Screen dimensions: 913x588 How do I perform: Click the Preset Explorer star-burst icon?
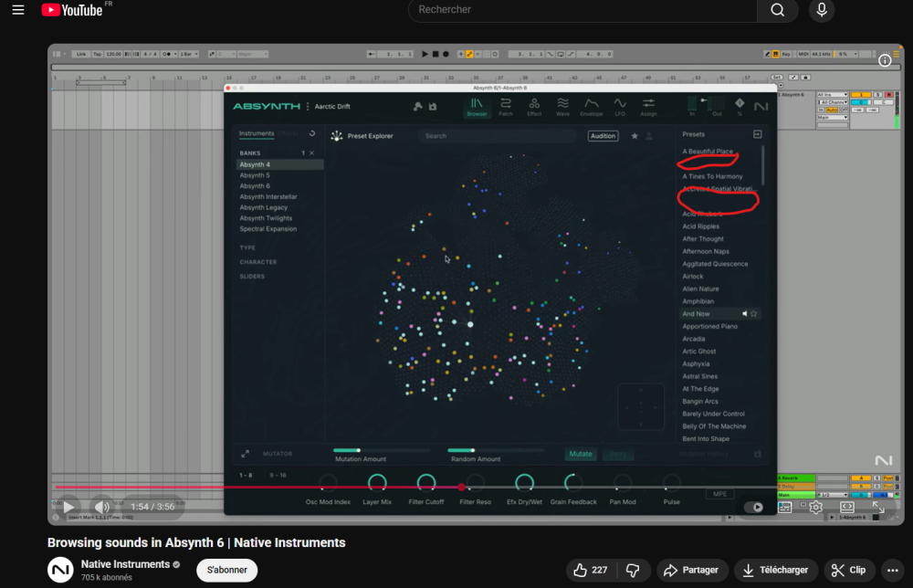point(337,136)
